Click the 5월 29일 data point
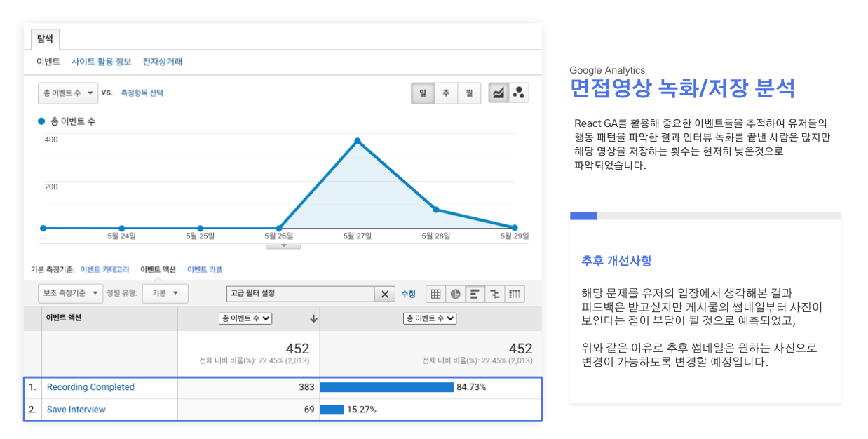Image resolution: width=868 pixels, height=439 pixels. tap(515, 228)
